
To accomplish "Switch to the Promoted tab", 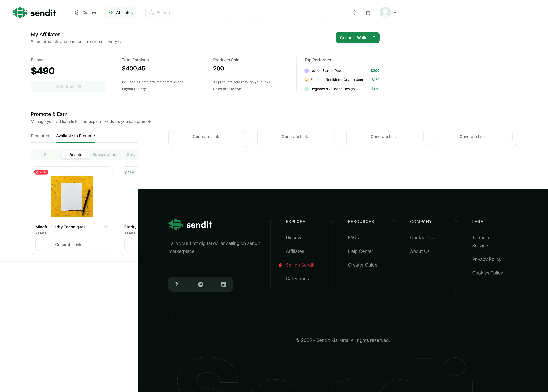I will (x=40, y=136).
